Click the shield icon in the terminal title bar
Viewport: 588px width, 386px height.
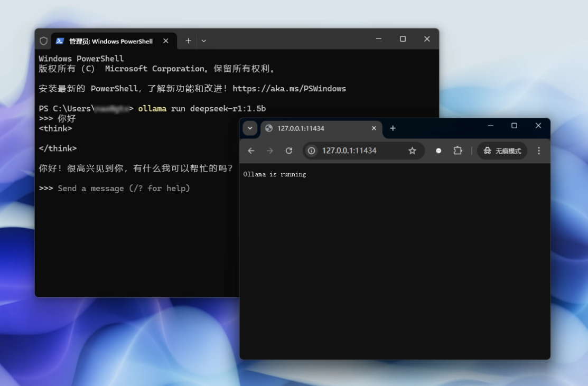43,41
